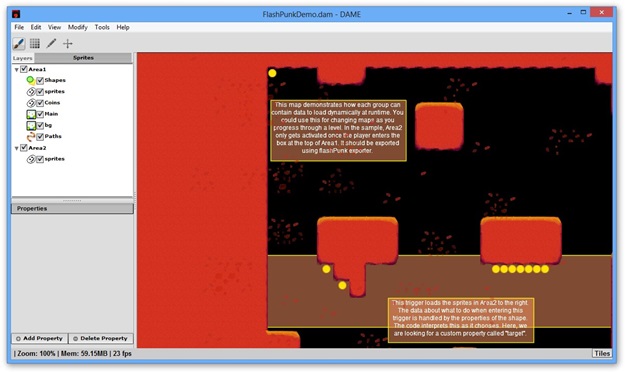Click the DAME app icon in title bar
625x373 pixels.
point(16,14)
